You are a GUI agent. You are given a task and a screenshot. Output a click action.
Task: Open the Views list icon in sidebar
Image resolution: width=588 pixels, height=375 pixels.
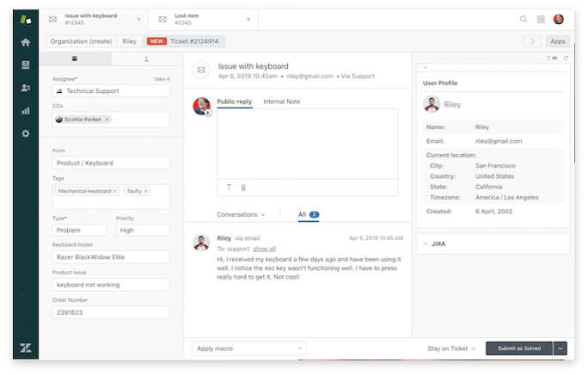(26, 65)
